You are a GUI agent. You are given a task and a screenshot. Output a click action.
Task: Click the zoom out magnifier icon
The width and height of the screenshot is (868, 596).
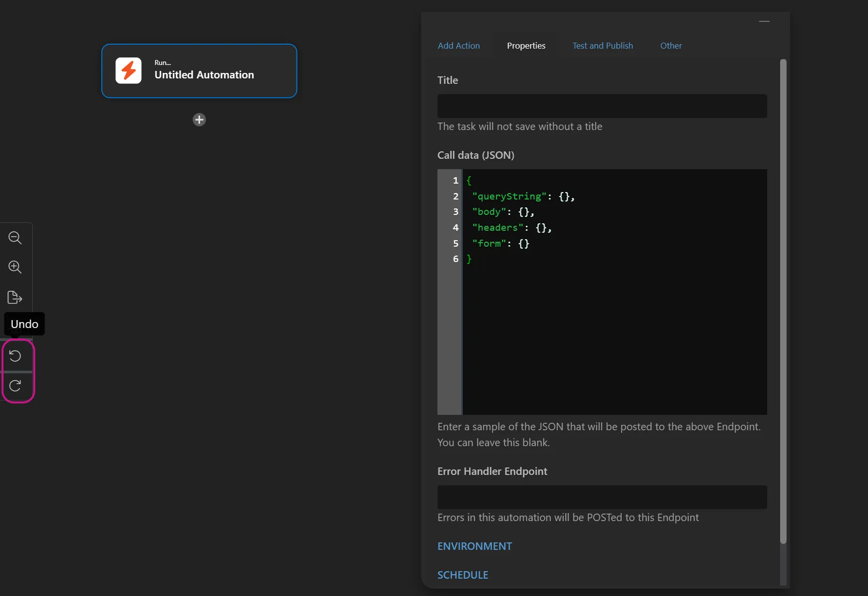pos(15,238)
